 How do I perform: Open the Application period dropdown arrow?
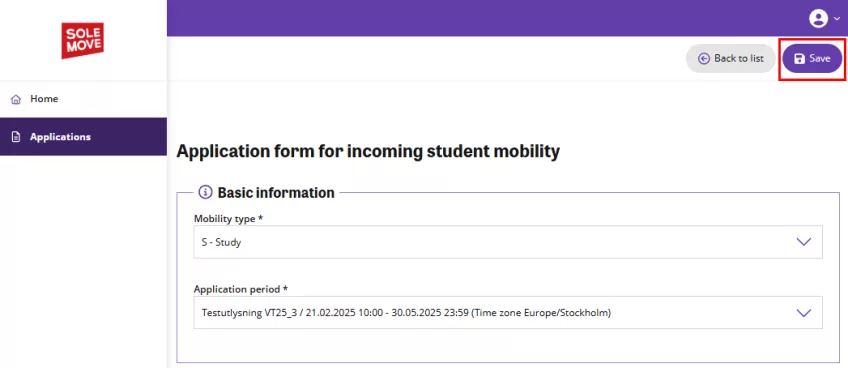tap(804, 312)
